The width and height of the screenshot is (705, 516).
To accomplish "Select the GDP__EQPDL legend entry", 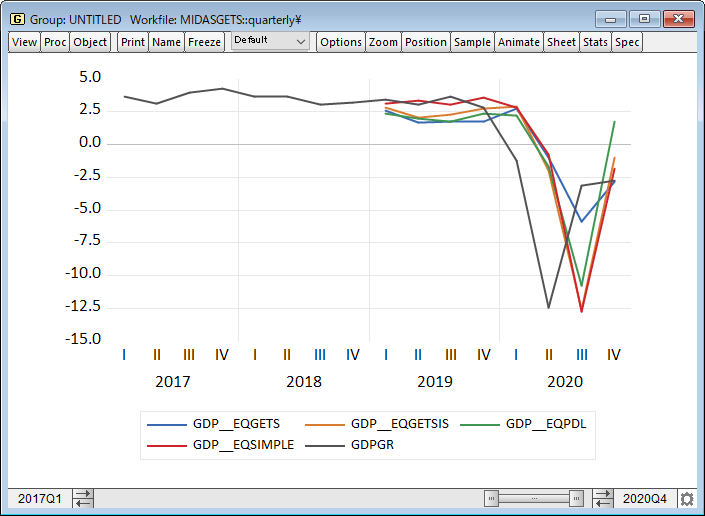I will pyautogui.click(x=546, y=424).
